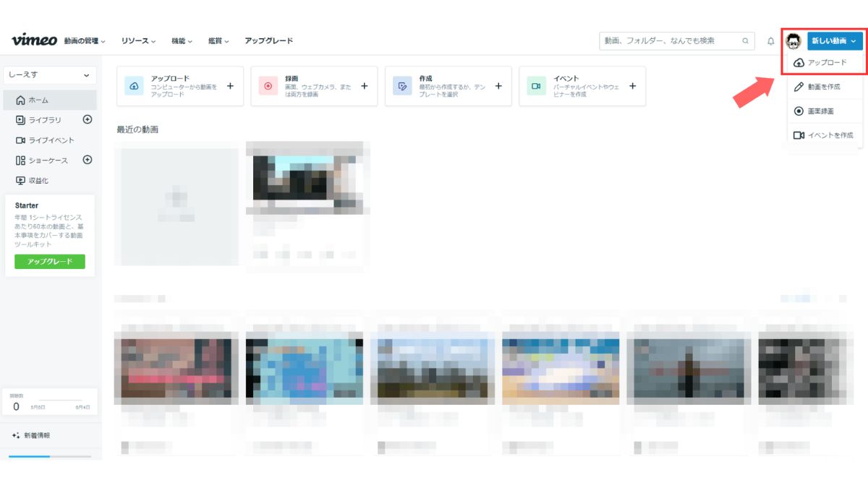Click the magnifier icon in the search box

746,41
